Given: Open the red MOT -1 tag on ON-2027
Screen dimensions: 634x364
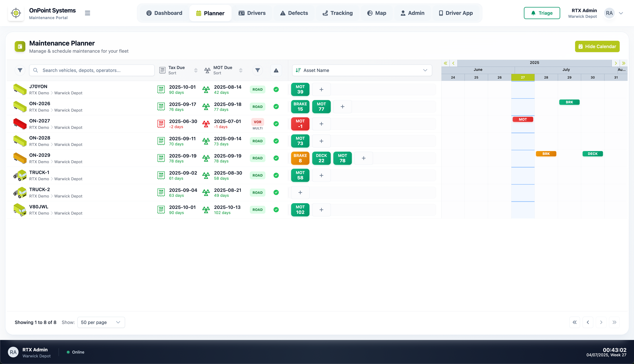Looking at the screenshot, I should (300, 124).
